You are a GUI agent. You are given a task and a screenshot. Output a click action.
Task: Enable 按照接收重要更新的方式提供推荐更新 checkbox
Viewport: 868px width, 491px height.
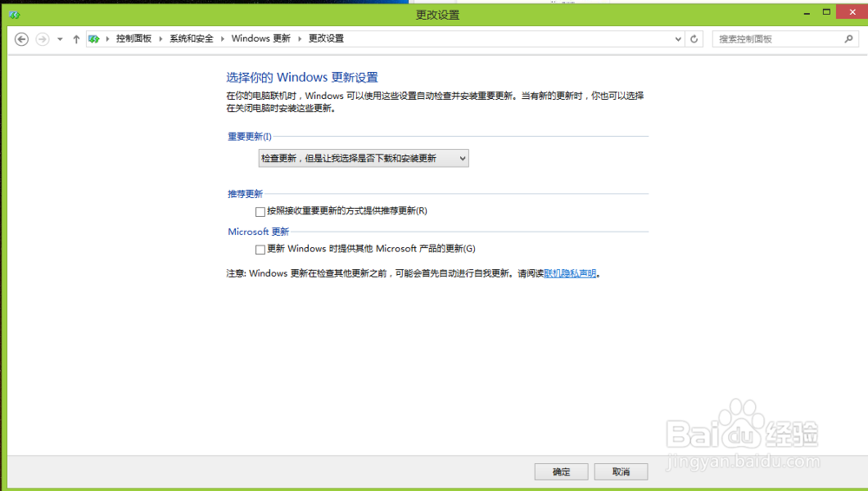click(260, 212)
